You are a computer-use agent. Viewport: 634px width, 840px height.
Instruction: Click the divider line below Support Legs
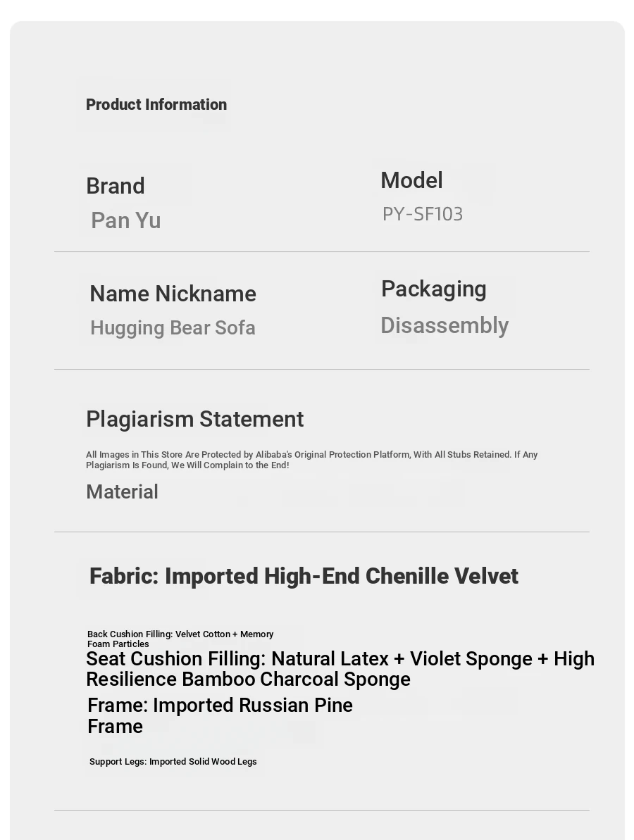(321, 810)
